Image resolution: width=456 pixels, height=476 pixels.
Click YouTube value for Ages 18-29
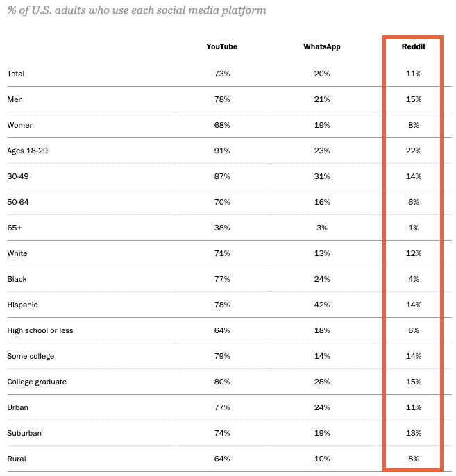222,151
